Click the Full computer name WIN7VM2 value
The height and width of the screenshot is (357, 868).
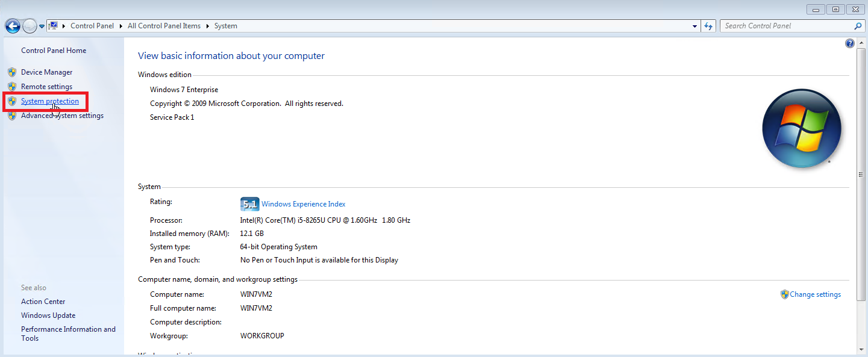(256, 308)
